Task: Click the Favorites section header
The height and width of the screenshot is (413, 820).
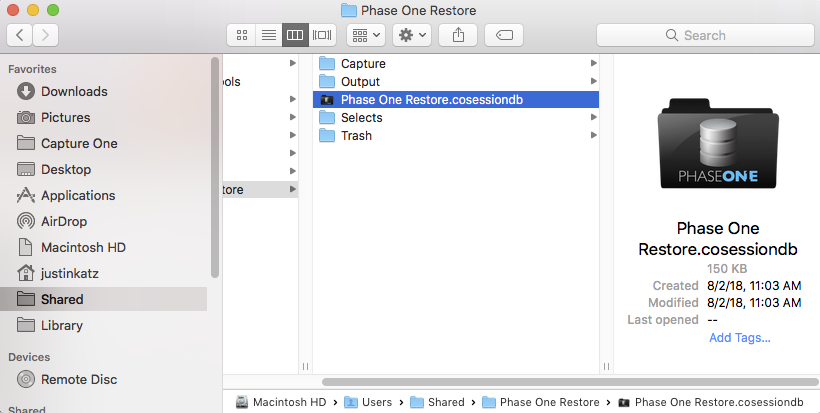Action: (32, 69)
